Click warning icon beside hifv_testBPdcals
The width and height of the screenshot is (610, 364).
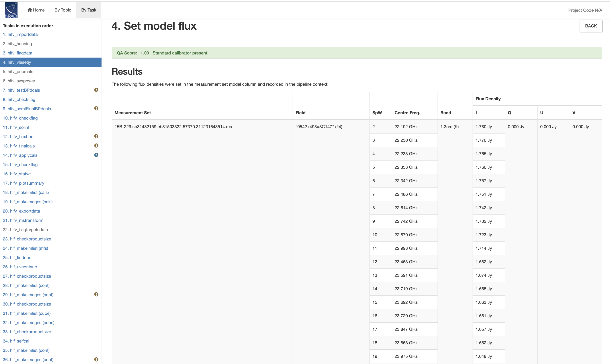[96, 90]
